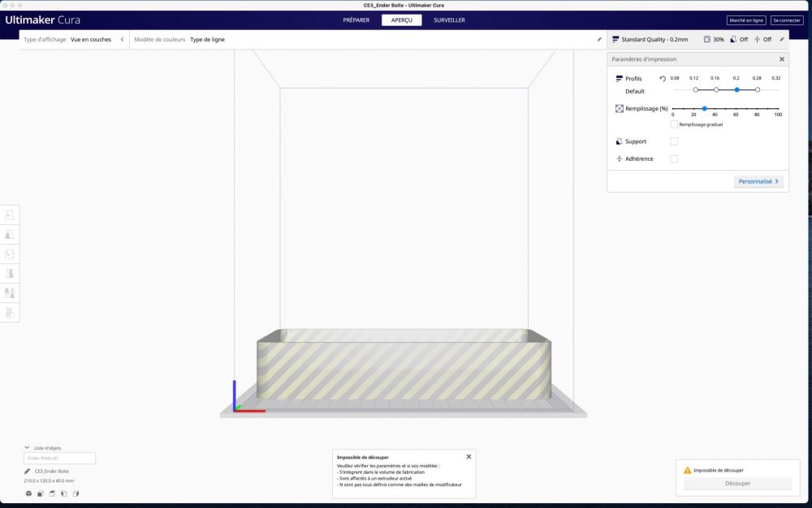Select 0.2 profile point
Screen dimensions: 812x508
tap(737, 89)
